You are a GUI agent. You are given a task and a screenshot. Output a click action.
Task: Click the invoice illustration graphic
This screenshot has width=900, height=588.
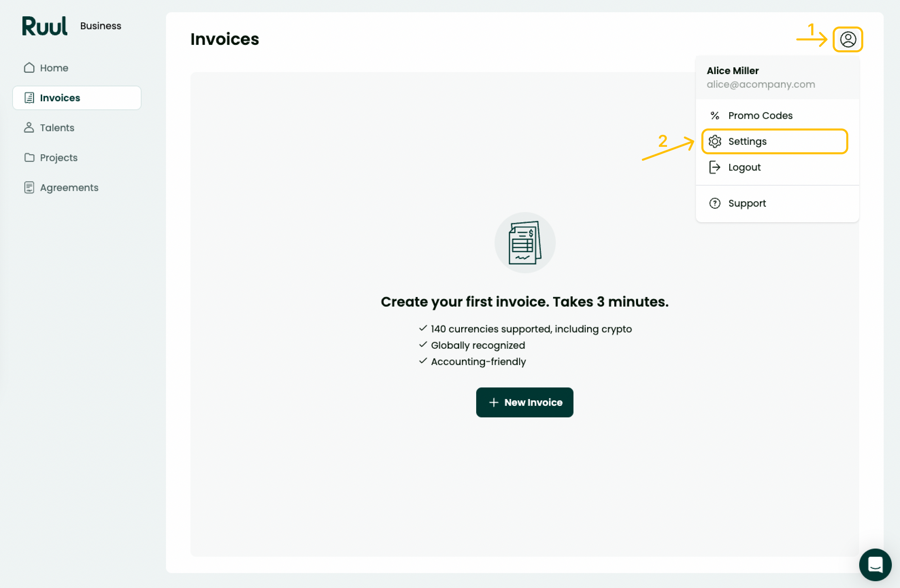525,243
